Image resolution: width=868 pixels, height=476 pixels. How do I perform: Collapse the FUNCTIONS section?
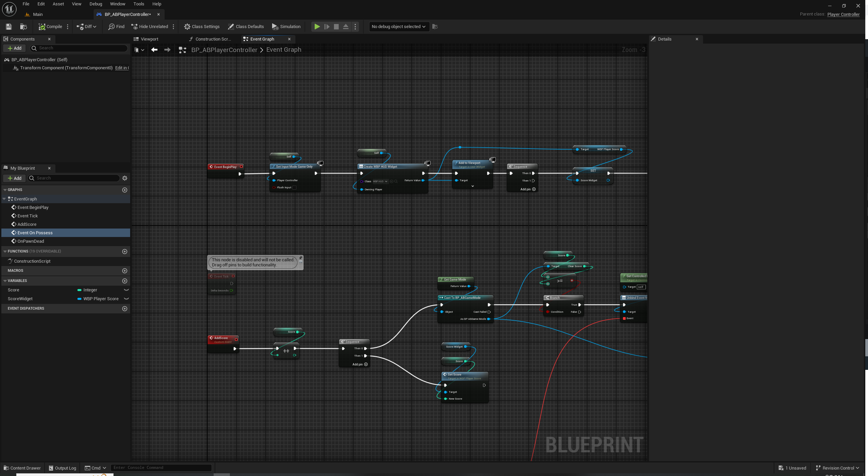5,252
